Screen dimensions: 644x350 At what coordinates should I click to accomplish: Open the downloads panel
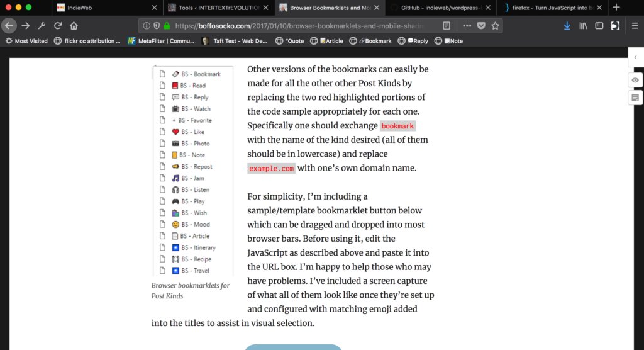tap(567, 26)
